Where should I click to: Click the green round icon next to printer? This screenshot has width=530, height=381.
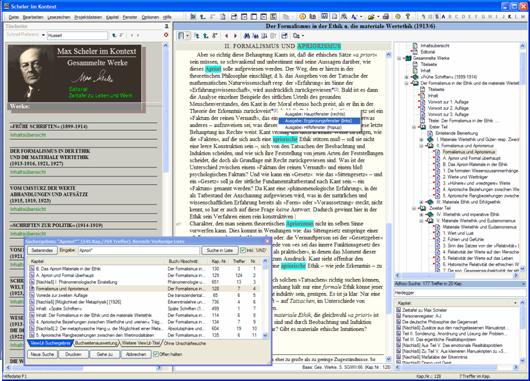(x=398, y=16)
